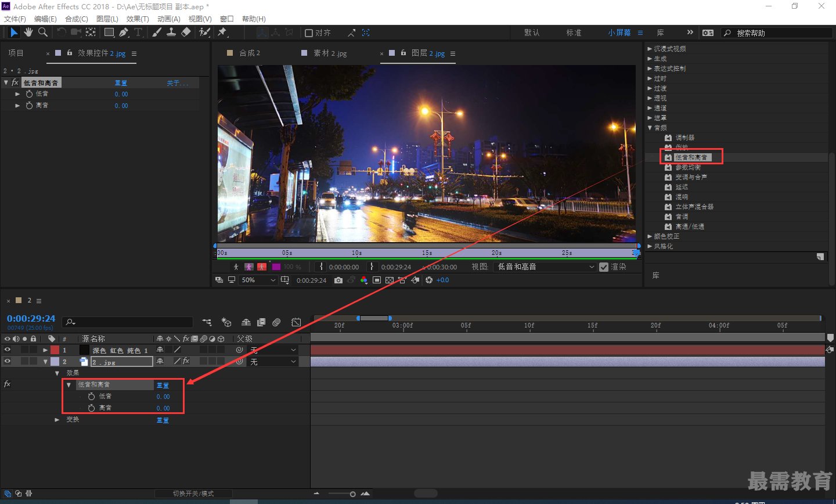This screenshot has width=836, height=504.
Task: Expand the 变换 transform group
Action: point(57,420)
